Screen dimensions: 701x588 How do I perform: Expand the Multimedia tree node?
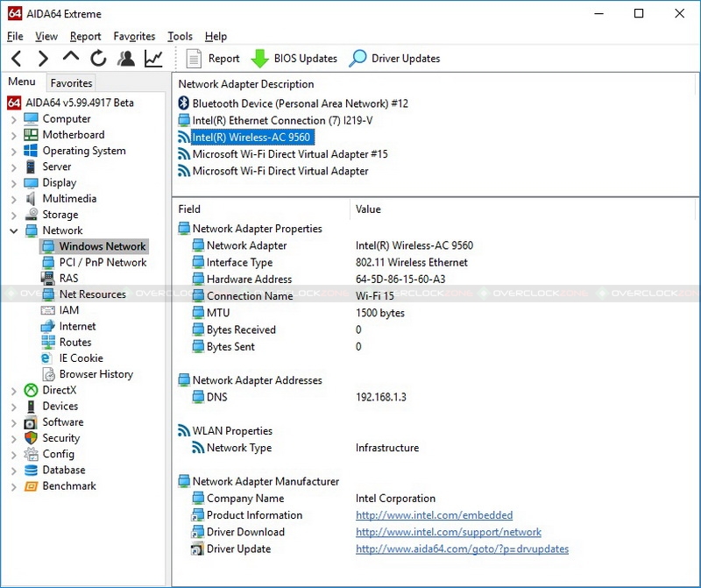coord(14,200)
